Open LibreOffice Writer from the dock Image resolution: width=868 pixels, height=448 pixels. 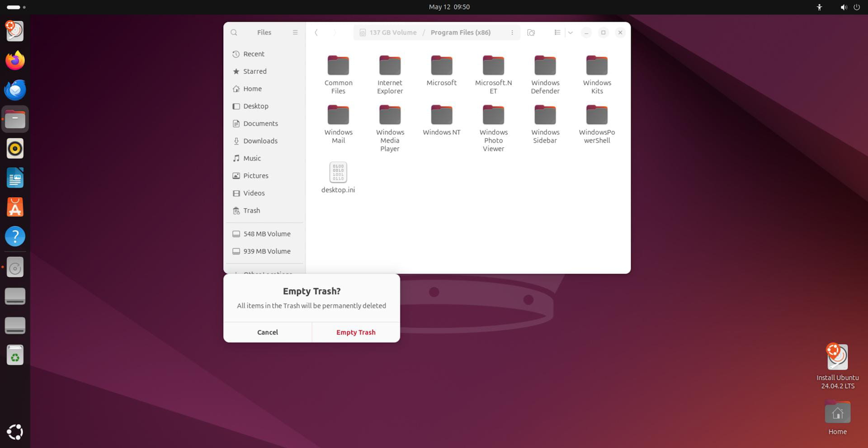coord(15,178)
